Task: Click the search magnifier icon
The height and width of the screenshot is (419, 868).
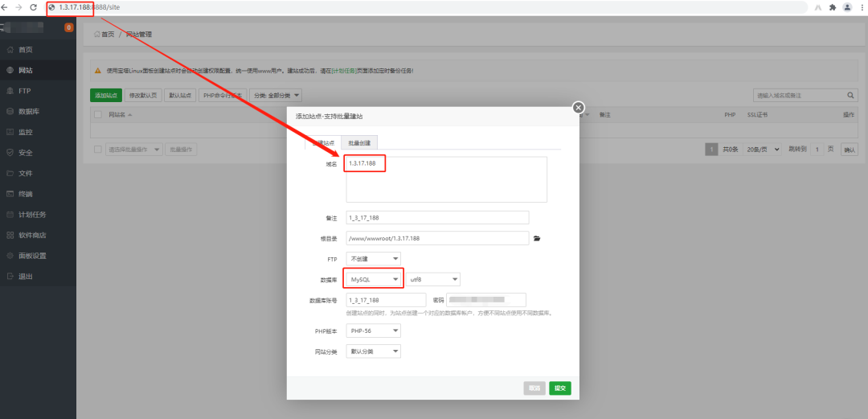Action: 851,96
